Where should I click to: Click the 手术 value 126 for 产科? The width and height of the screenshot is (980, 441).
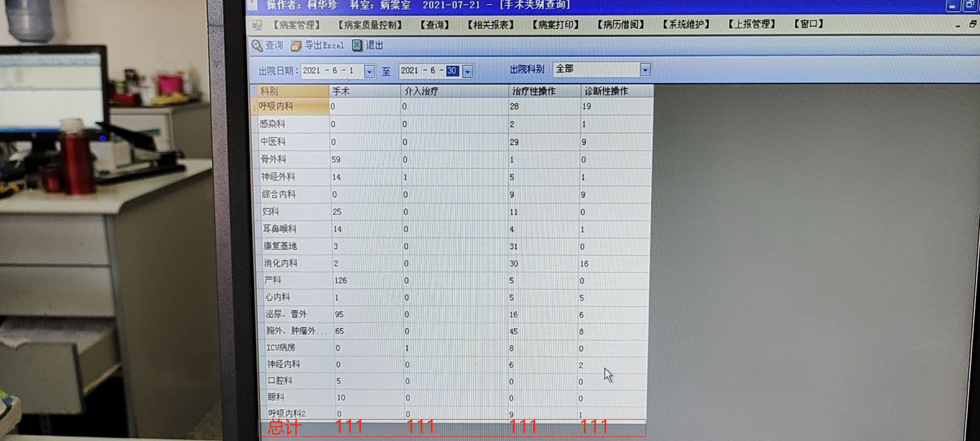point(340,281)
